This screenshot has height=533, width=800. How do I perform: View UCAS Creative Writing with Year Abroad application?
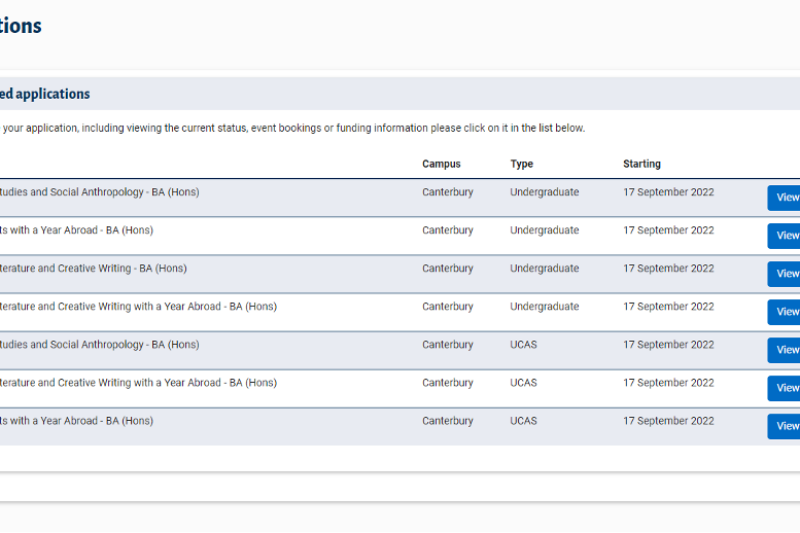click(784, 388)
